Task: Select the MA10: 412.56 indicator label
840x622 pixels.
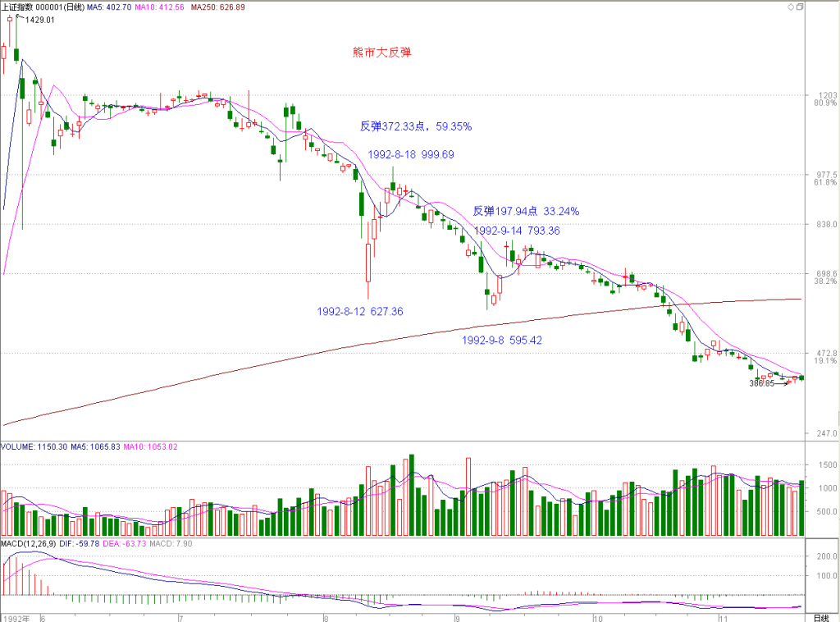Action: click(159, 7)
